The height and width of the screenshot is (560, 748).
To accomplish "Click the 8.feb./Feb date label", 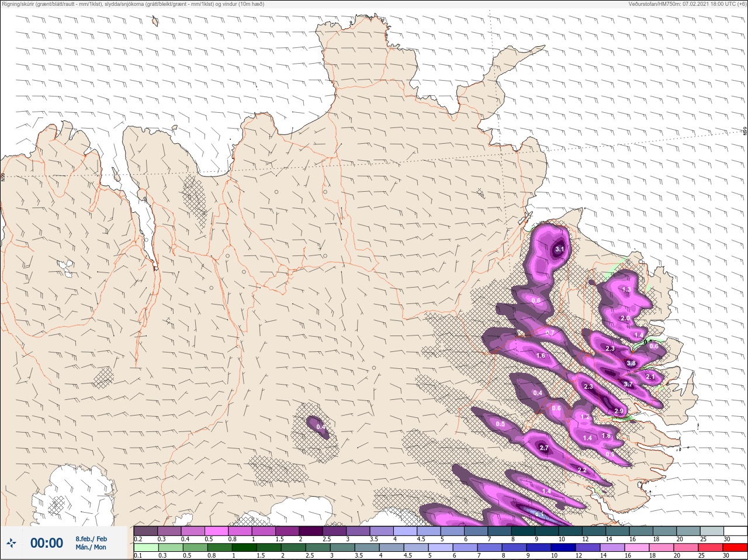I will 91,538.
